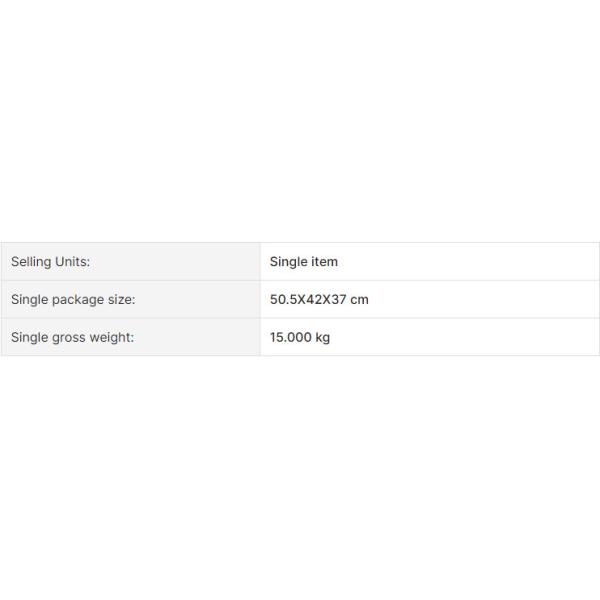The width and height of the screenshot is (600, 600).
Task: Click the word 'gross' in third row label
Action: coord(65,338)
